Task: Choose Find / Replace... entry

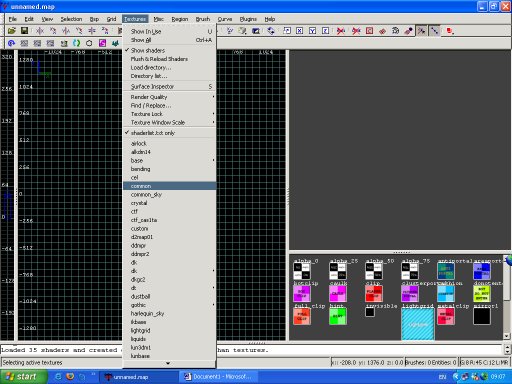Action: coord(170,105)
